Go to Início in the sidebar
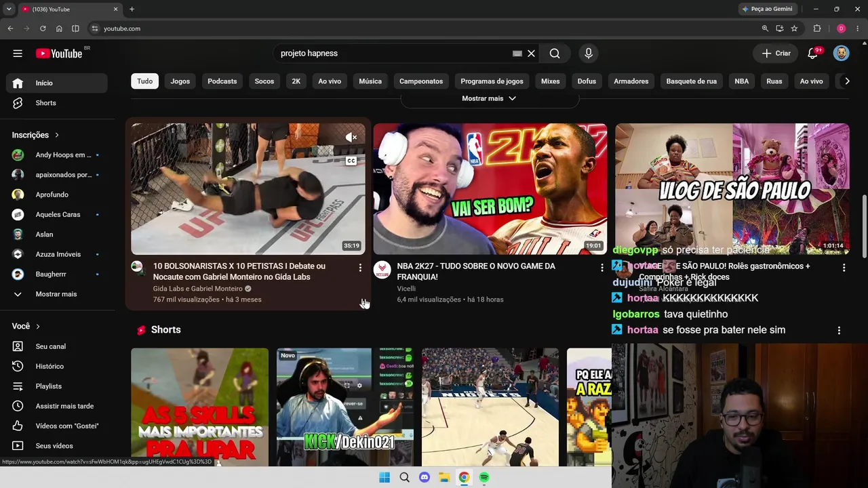Viewport: 868px width, 488px height. point(57,83)
